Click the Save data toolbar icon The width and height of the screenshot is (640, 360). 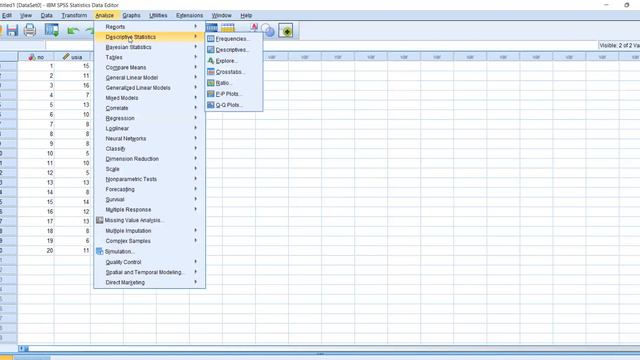point(12,30)
